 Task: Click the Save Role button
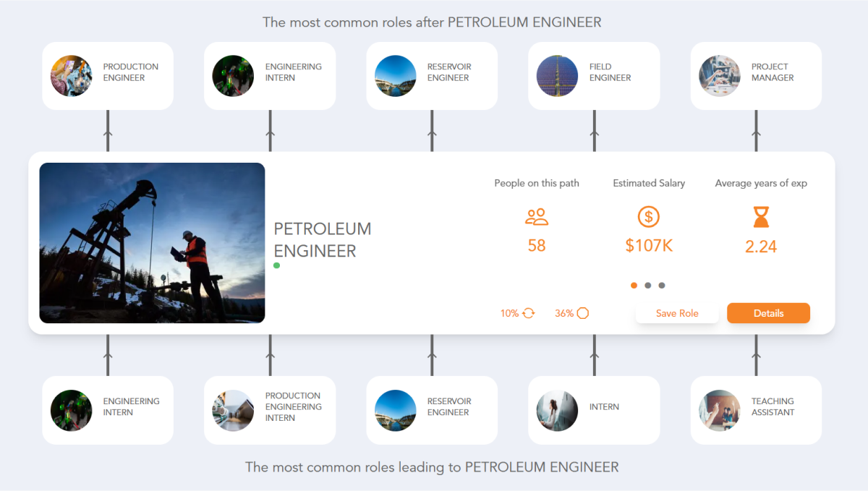point(677,312)
